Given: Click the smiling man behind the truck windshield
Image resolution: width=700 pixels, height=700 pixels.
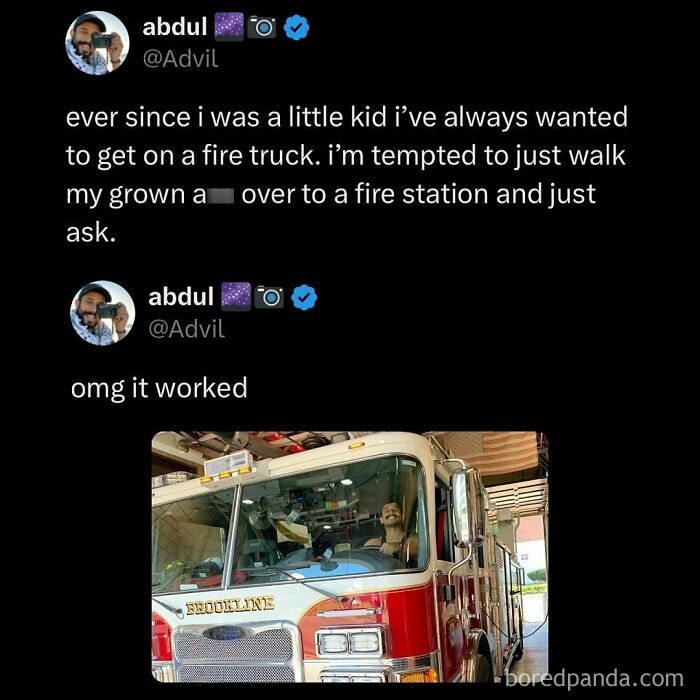Looking at the screenshot, I should pos(392,531).
